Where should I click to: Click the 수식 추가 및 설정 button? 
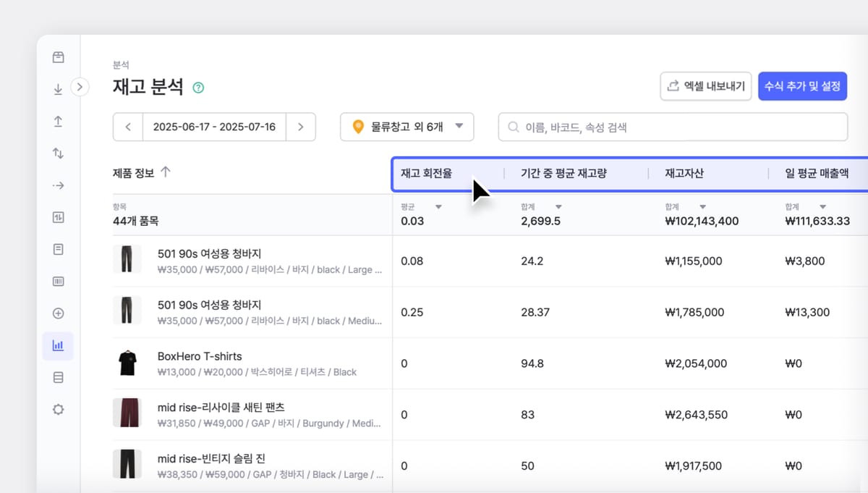coord(802,85)
